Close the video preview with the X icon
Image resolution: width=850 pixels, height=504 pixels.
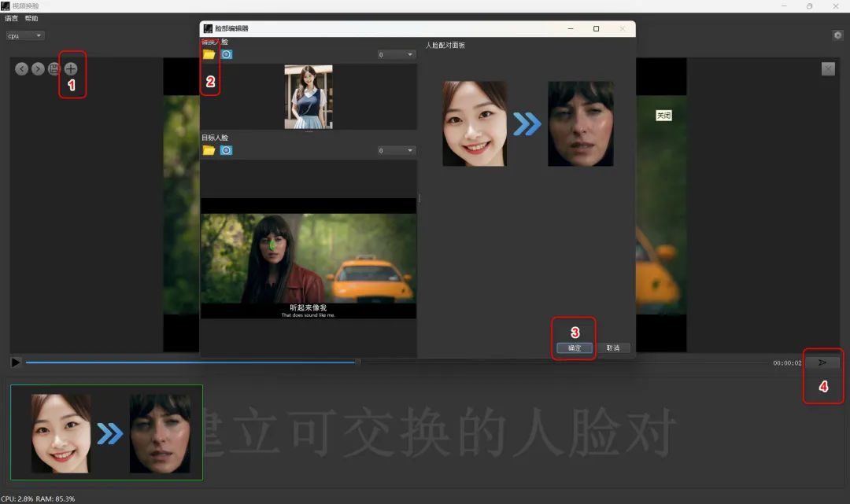(828, 68)
